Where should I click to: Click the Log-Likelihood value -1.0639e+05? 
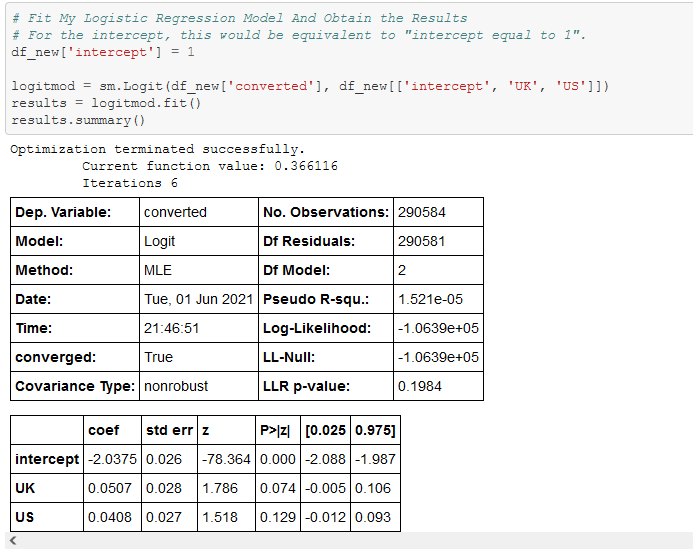pos(438,328)
